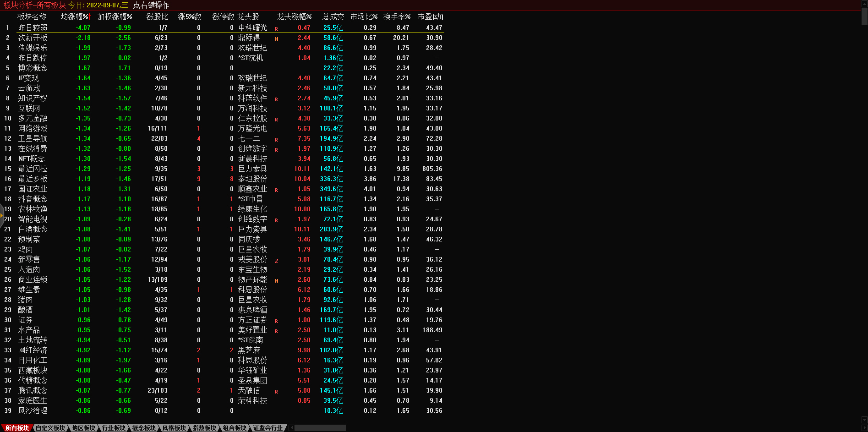The image size is (868, 432).
Task: Click the vertical scrollbar thumb
Action: point(864,16)
